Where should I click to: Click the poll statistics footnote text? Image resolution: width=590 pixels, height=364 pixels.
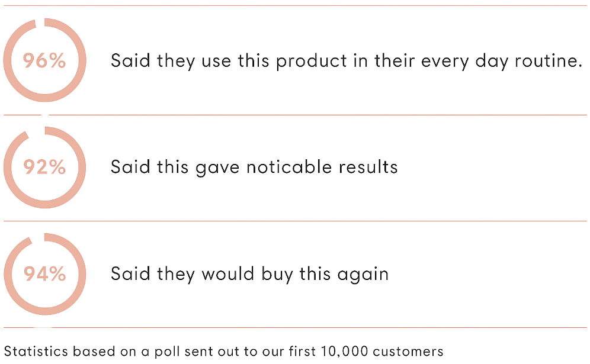click(223, 352)
